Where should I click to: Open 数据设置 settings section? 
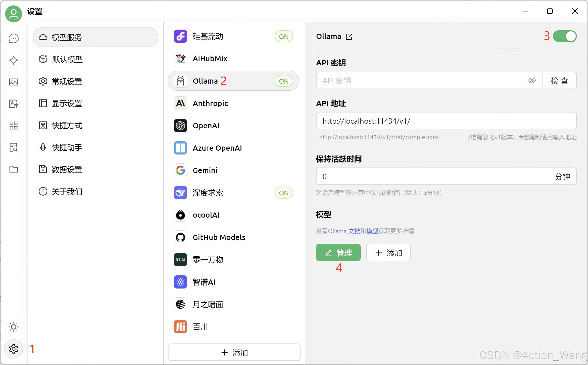tap(95, 170)
